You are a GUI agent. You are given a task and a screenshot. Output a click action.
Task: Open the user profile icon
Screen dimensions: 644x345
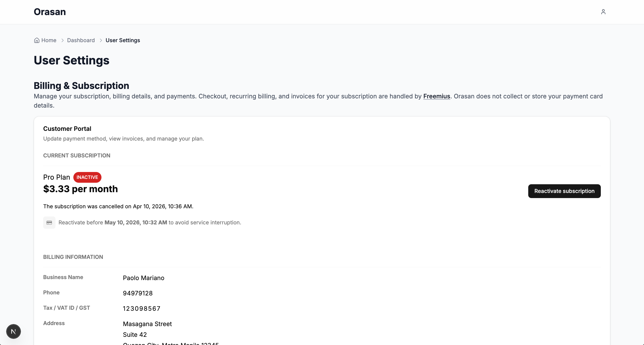[x=603, y=12]
